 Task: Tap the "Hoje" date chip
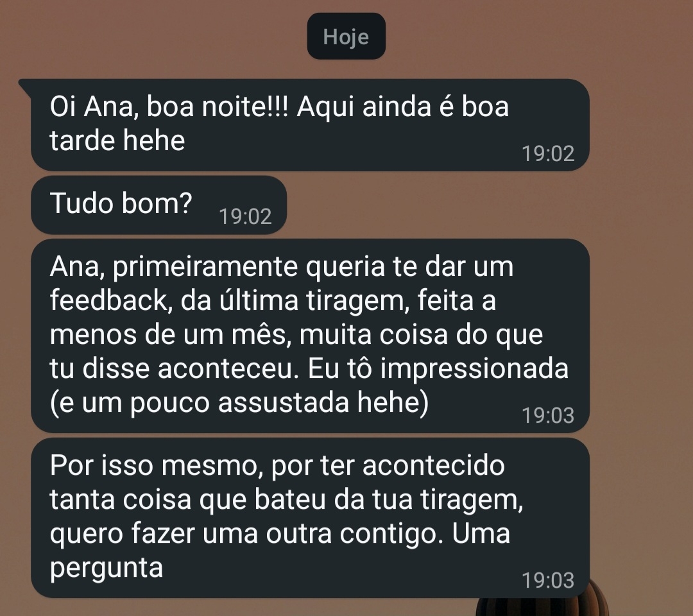click(346, 36)
